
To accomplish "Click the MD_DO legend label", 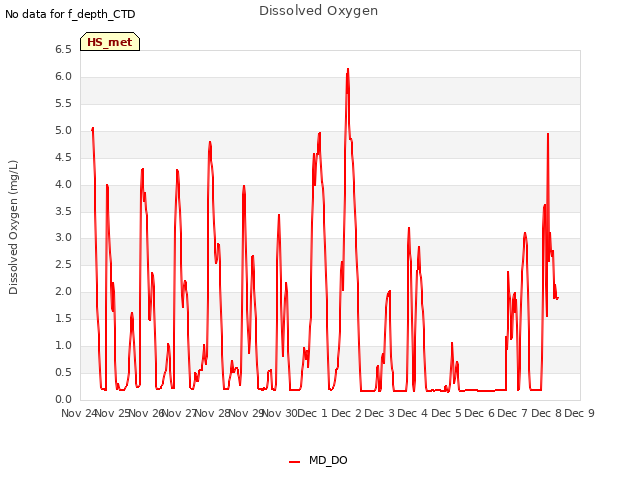I will (x=328, y=460).
